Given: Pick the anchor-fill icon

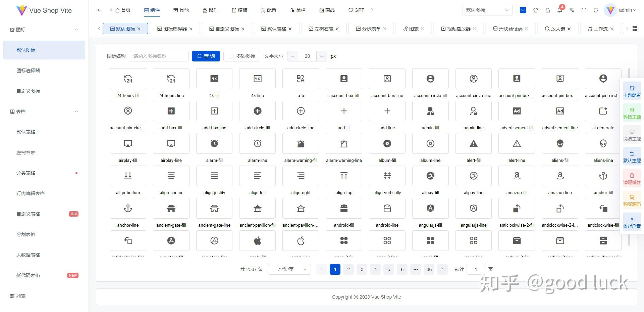Looking at the screenshot, I should point(603,176).
